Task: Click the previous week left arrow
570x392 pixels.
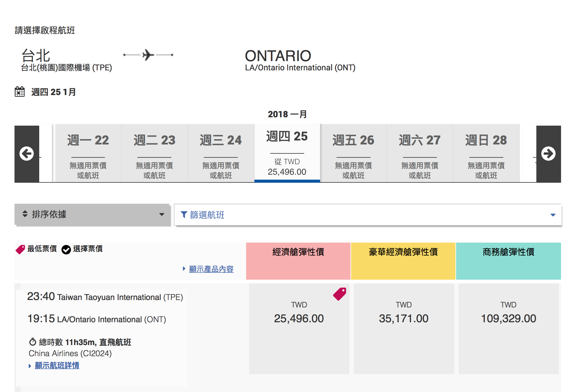Action: [27, 154]
